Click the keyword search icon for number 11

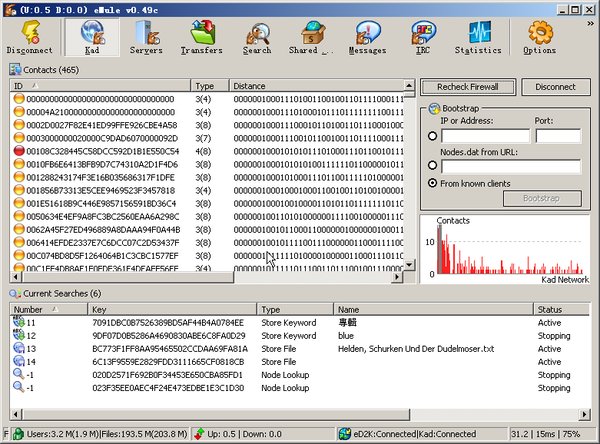point(19,322)
